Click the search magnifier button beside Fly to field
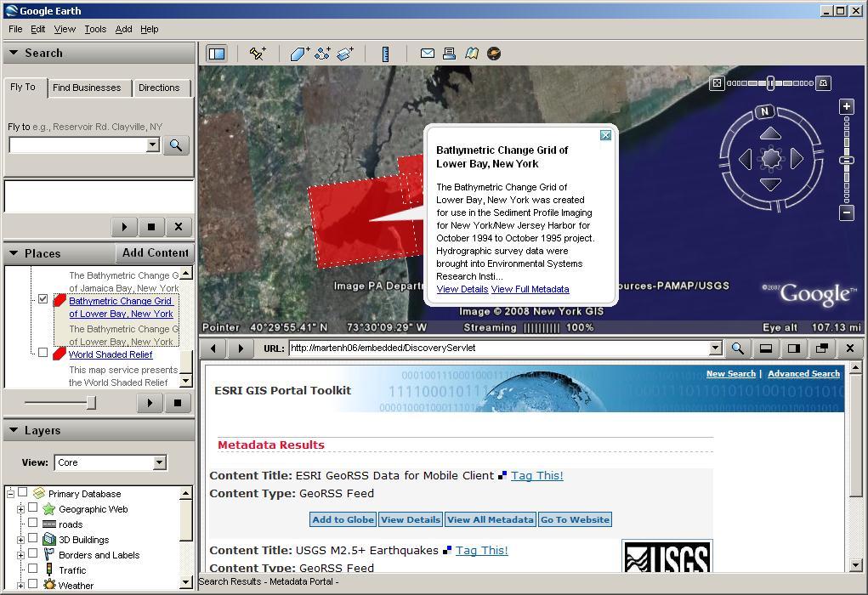The image size is (868, 595). click(x=176, y=145)
